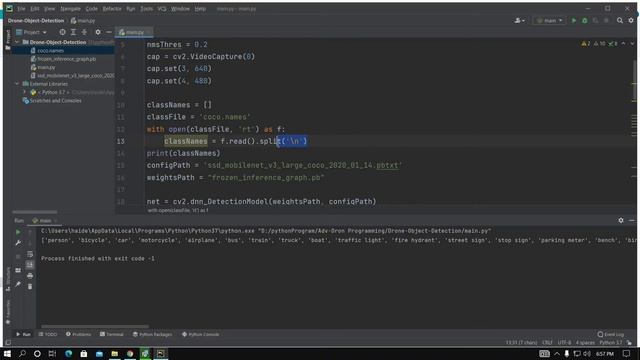The height and width of the screenshot is (360, 640).
Task: Open the Python Console tool window
Action: pyautogui.click(x=200, y=334)
